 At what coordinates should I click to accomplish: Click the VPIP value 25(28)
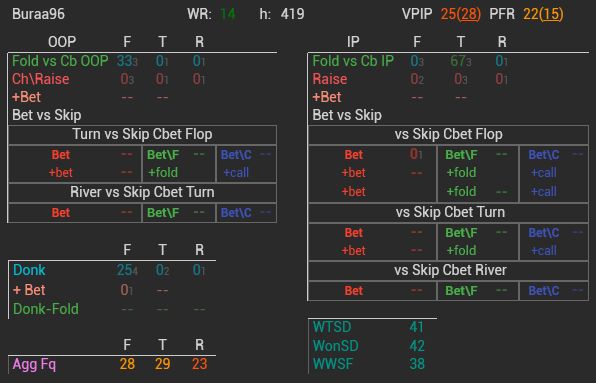click(x=461, y=14)
